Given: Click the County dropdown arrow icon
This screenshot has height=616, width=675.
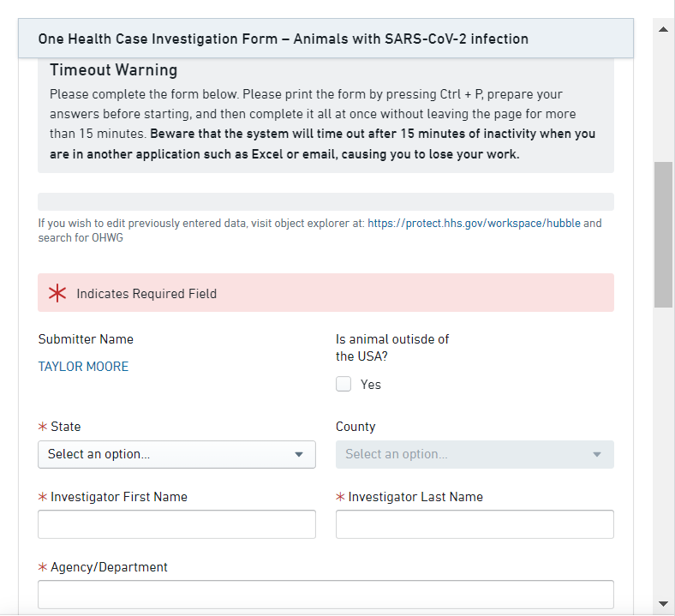Looking at the screenshot, I should 597,454.
